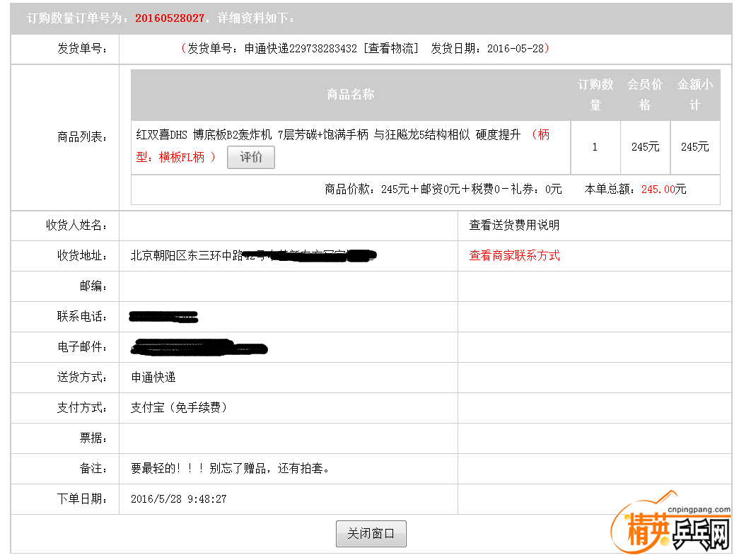This screenshot has height=560, width=739.
Task: Click the shipping date 2016-05-28
Action: (515, 49)
